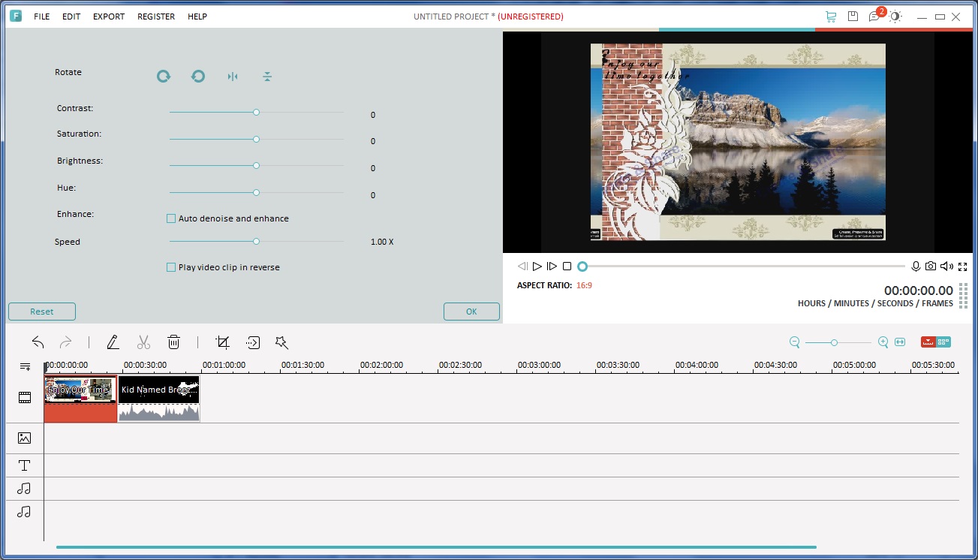Adjust the Contrast slider handle
The height and width of the screenshot is (560, 978).
click(x=256, y=111)
